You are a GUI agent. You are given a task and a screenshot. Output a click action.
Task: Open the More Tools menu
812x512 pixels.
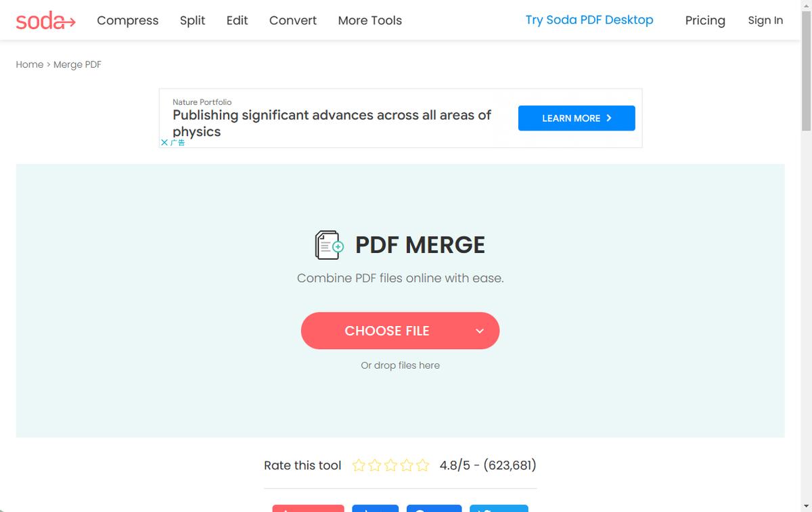(x=369, y=20)
